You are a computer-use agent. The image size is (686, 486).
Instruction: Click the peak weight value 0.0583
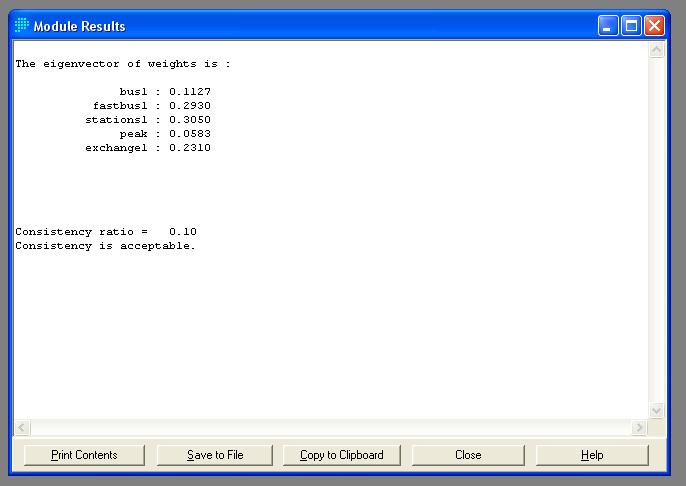click(x=189, y=134)
